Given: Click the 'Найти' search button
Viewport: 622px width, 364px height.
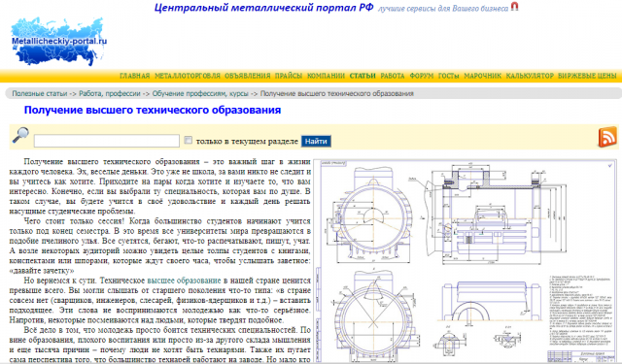Looking at the screenshot, I should [x=316, y=141].
